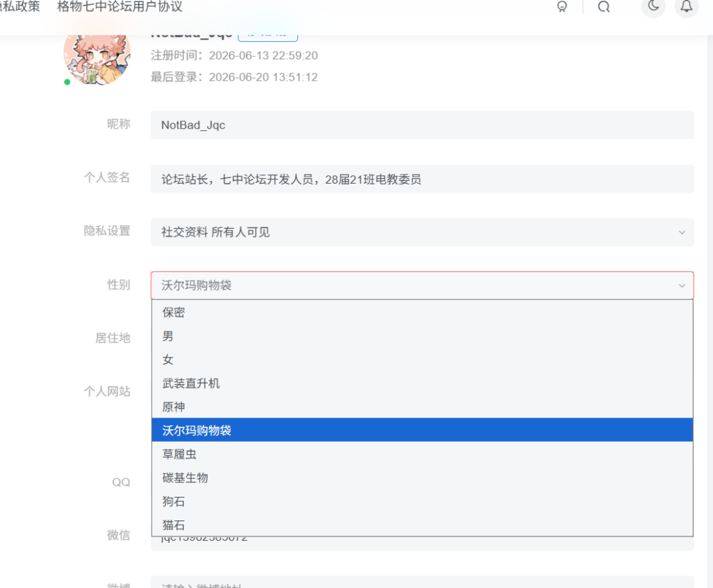The width and height of the screenshot is (713, 588).
Task: Click the 最后登录 2026-06-20 13:51:12 text
Action: tap(234, 77)
